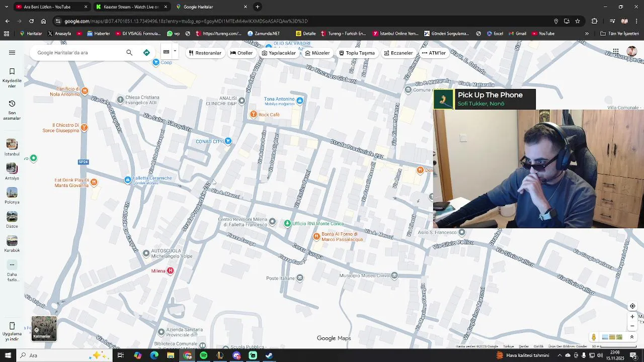Image resolution: width=644 pixels, height=362 pixels.
Task: Click the Ara taskbar search box
Action: tap(63, 355)
